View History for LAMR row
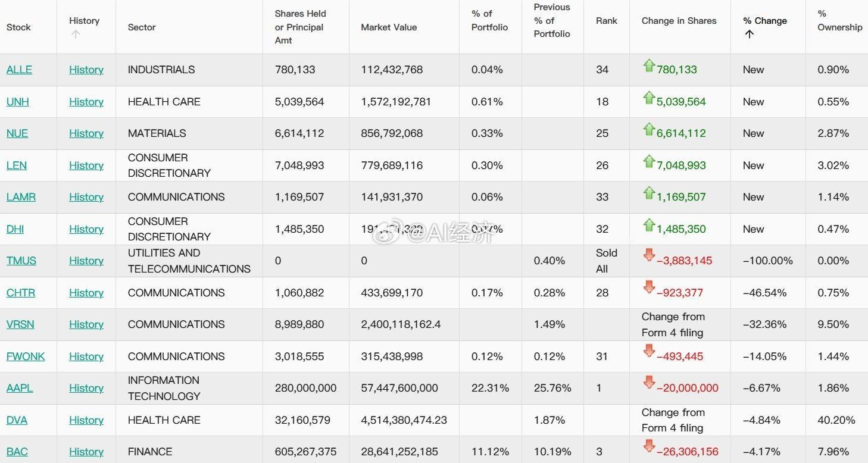Viewport: 868px width, 463px height. [86, 197]
